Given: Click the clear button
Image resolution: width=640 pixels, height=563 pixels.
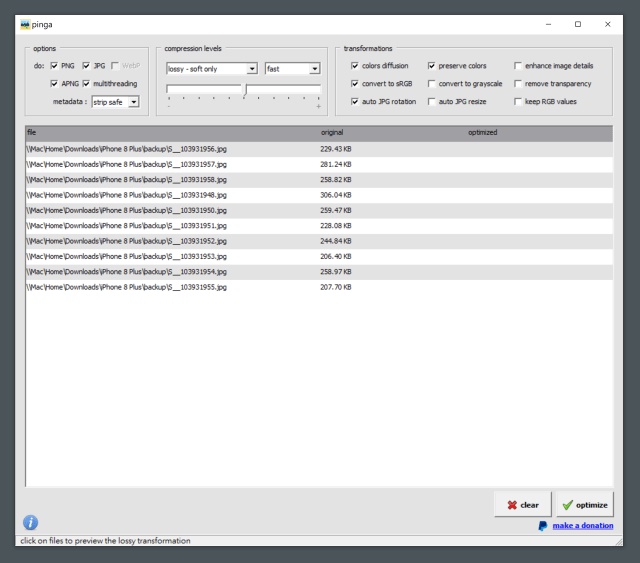Looking at the screenshot, I should (522, 505).
